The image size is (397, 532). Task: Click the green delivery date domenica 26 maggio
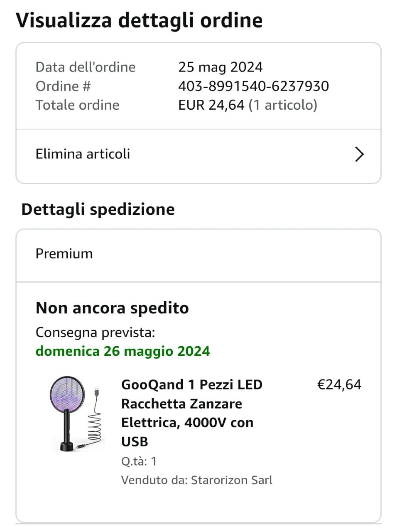[123, 351]
